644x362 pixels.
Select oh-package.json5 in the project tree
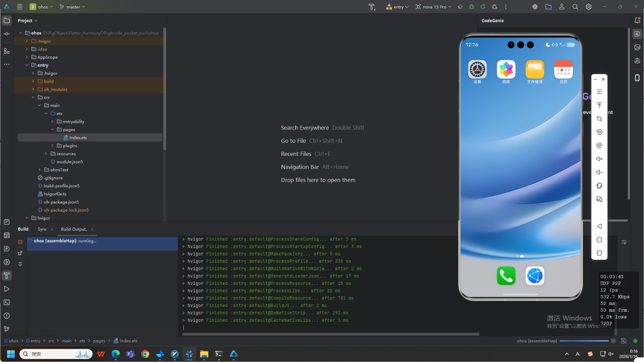pos(61,202)
